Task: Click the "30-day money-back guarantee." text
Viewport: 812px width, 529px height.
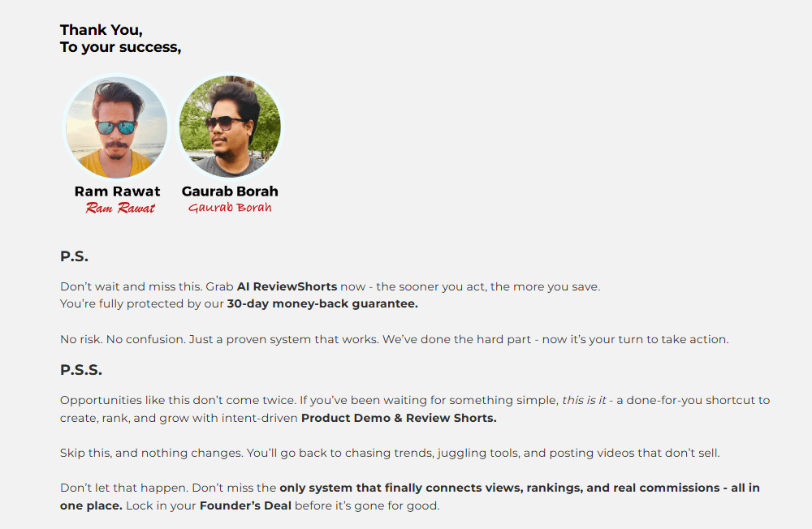Action: click(x=322, y=304)
